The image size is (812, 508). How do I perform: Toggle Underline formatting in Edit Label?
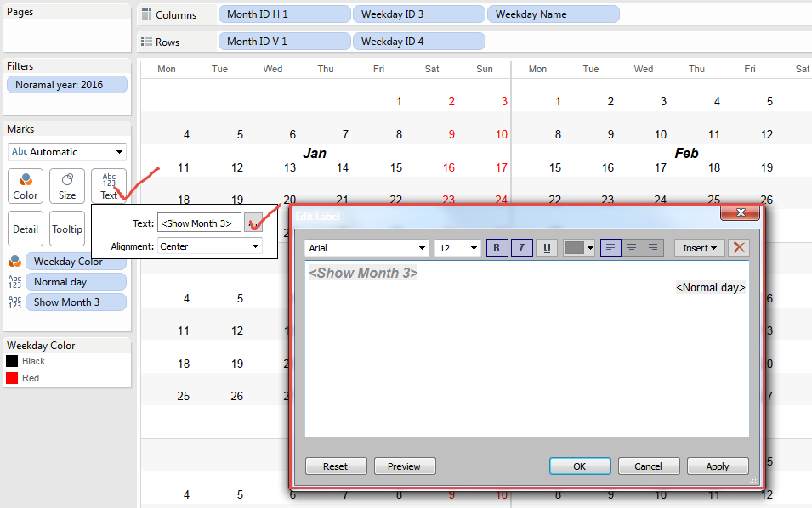tap(547, 248)
